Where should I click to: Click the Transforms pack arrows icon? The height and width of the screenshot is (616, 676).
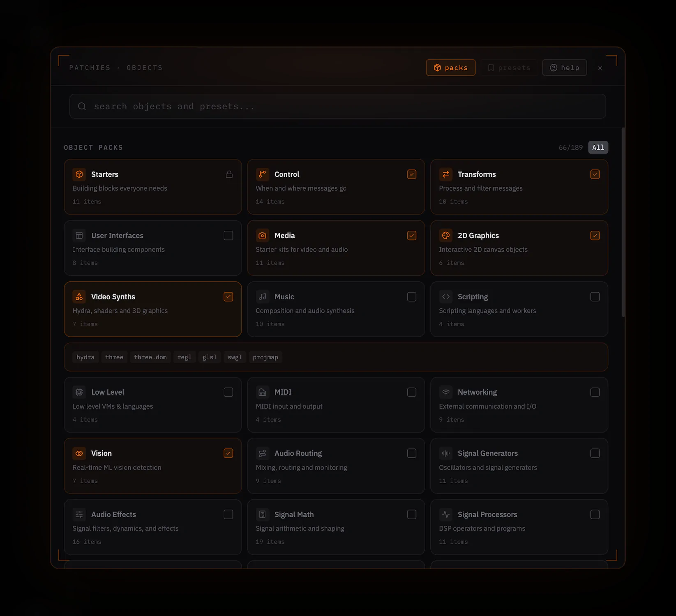coord(445,174)
